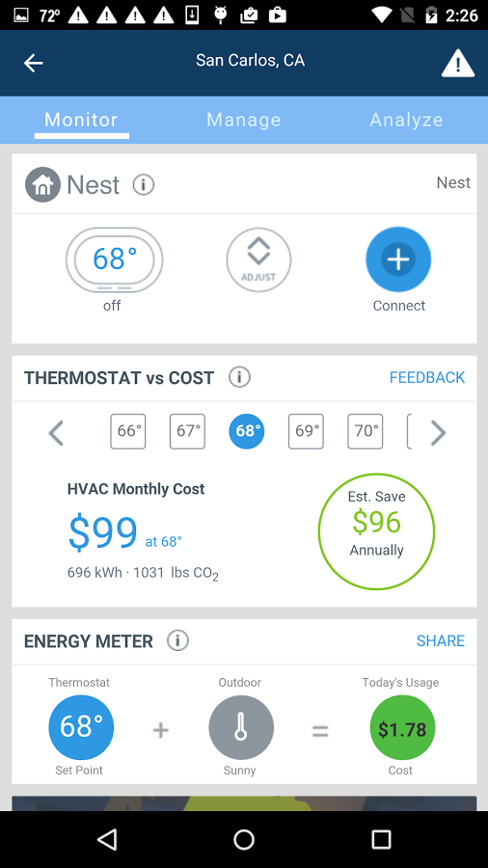
Task: Open the warning alert triangle in header
Action: pyautogui.click(x=457, y=63)
